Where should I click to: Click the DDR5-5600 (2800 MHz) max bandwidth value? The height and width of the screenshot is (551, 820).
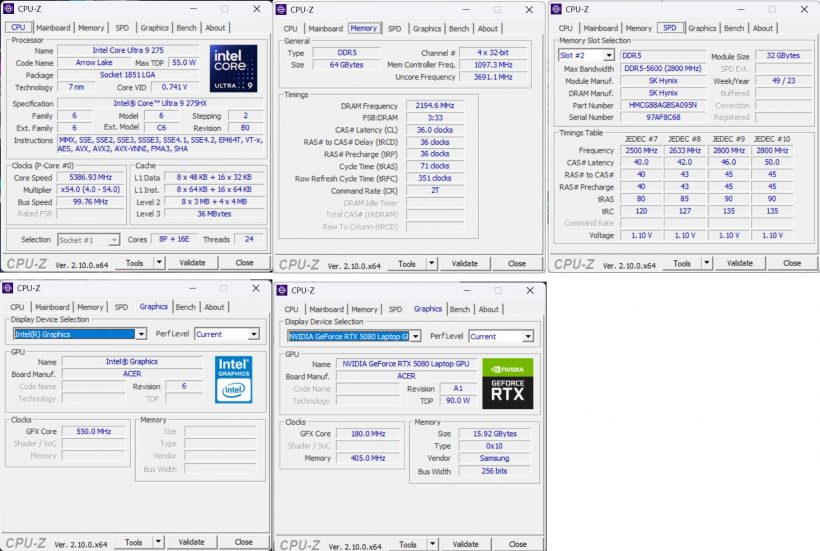coord(663,68)
